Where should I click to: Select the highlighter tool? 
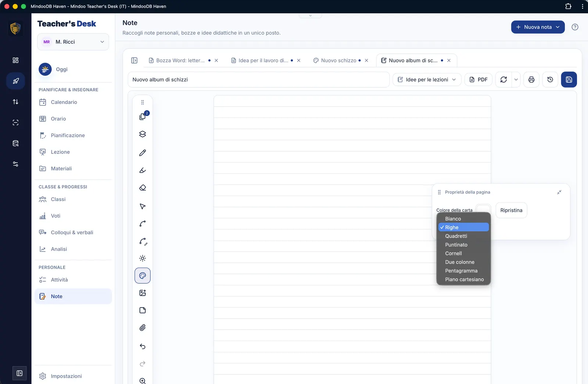click(x=143, y=170)
